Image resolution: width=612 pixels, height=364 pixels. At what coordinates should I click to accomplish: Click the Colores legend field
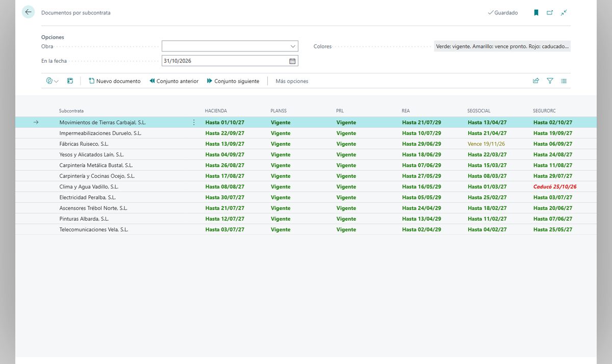(502, 46)
